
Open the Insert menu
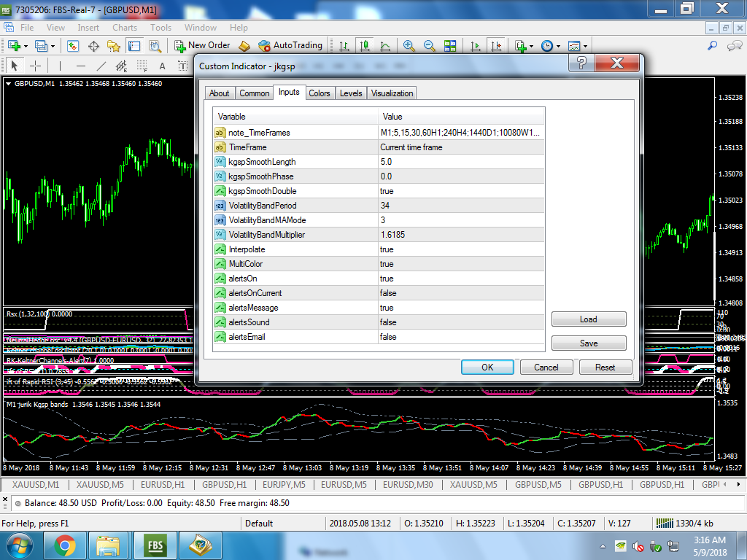pyautogui.click(x=88, y=28)
